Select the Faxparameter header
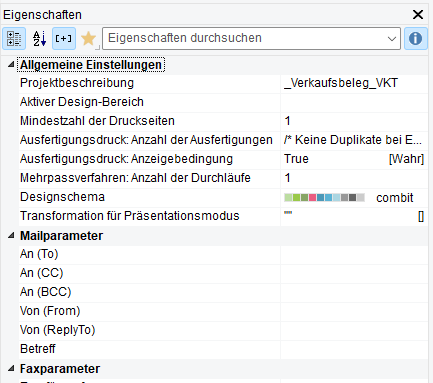Viewport: 433px width, 383px height. 60,369
